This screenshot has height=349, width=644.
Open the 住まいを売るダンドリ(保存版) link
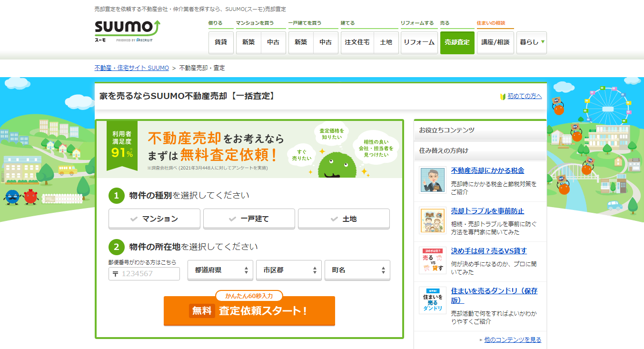(494, 295)
